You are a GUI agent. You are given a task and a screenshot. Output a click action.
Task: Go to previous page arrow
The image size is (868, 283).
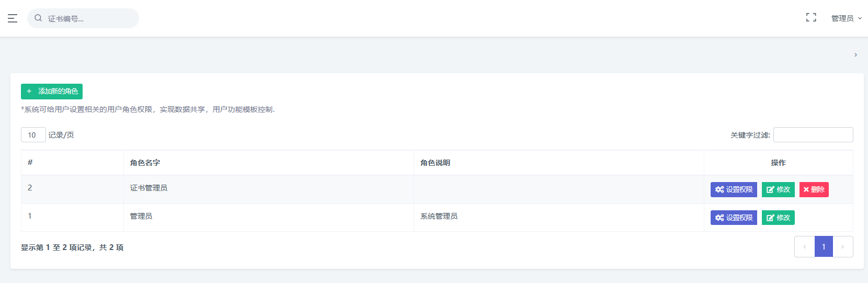pos(805,247)
